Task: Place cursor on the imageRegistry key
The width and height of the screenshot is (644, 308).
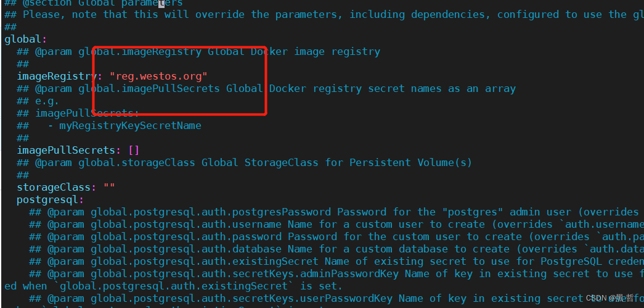Action: tap(57, 77)
